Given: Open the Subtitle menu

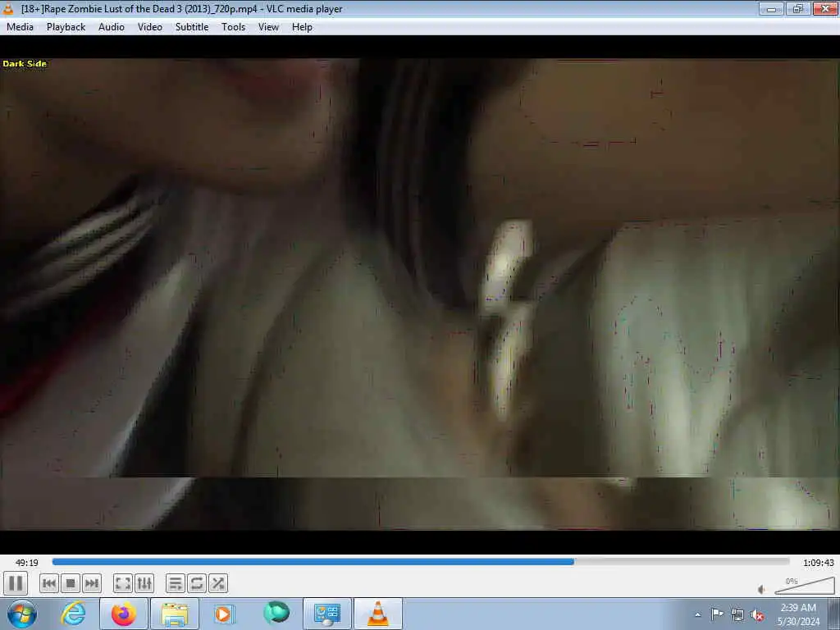Looking at the screenshot, I should (192, 27).
